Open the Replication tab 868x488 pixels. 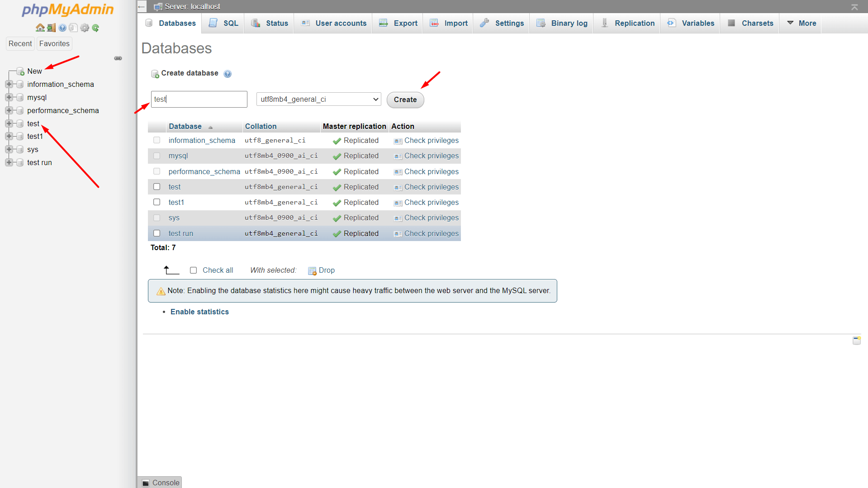coord(627,23)
